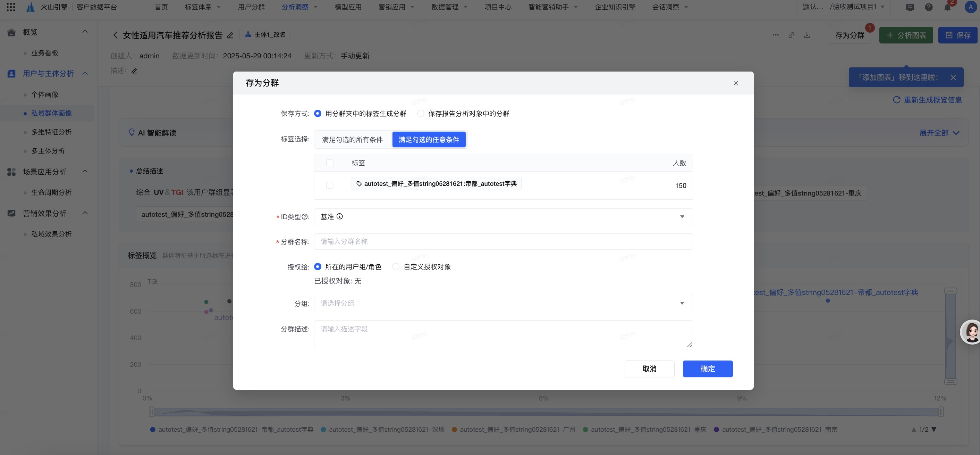Open the notification bell icon
Screen dimensions: 980x455
(948, 7)
